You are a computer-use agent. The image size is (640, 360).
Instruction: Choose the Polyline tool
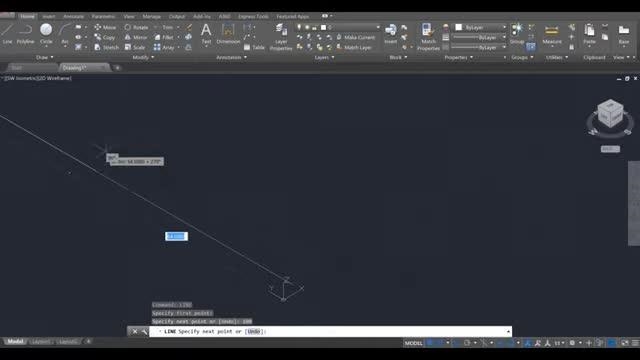coord(25,33)
